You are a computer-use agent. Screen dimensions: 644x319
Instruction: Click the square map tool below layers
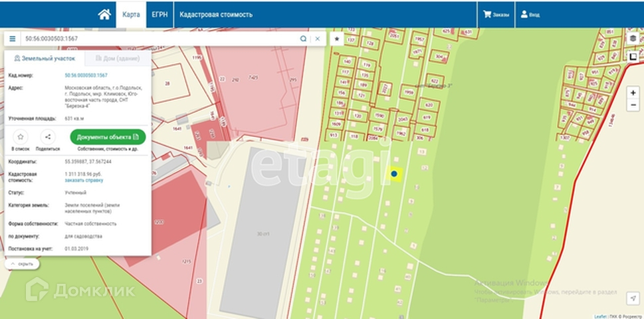click(633, 56)
